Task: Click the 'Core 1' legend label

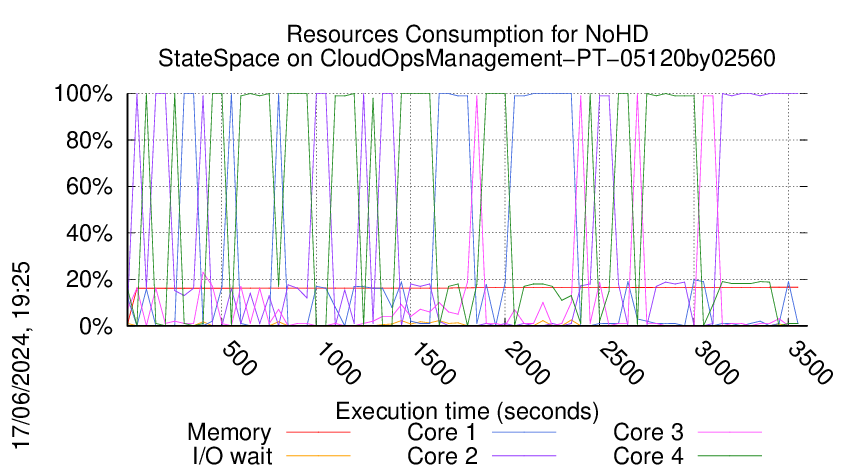Action: 442,433
